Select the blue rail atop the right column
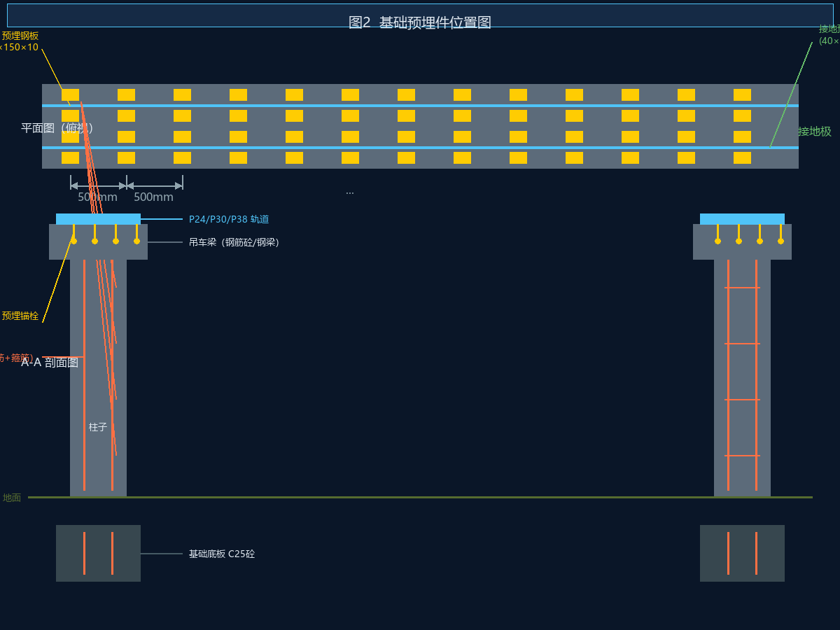Viewport: 840px width, 630px height. (x=742, y=219)
